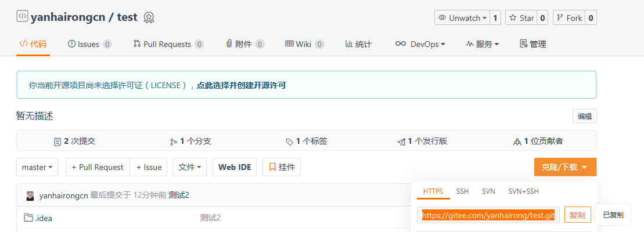Open the 附件 tab
Image resolution: width=644 pixels, height=232 pixels.
[x=245, y=44]
